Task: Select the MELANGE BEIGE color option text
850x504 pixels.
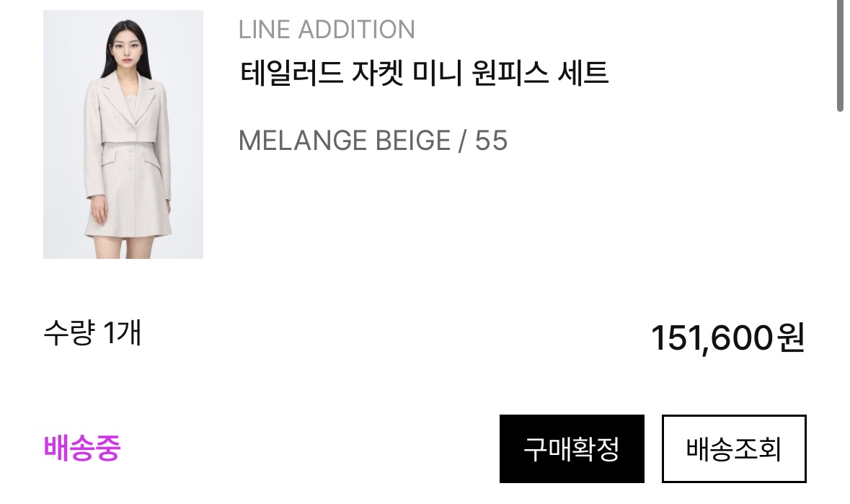Action: [344, 141]
